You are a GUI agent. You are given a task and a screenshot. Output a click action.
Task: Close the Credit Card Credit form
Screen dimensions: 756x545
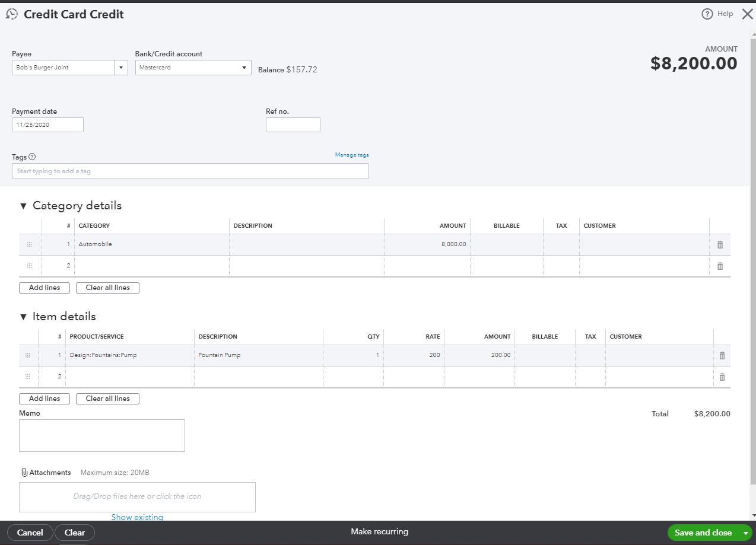coord(747,14)
